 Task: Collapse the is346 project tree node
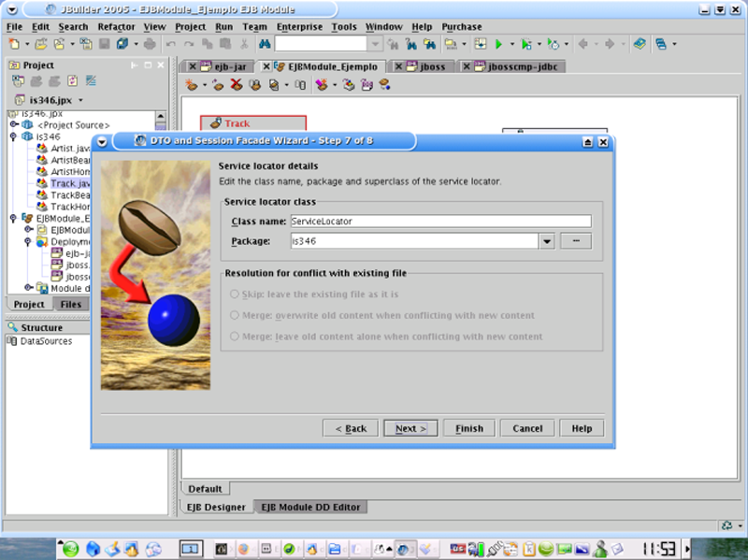14,136
